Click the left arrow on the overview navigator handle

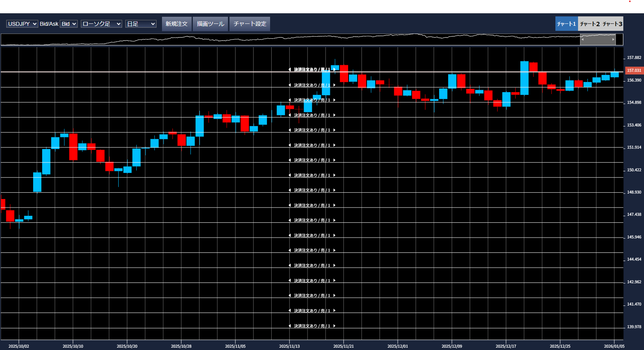point(582,39)
